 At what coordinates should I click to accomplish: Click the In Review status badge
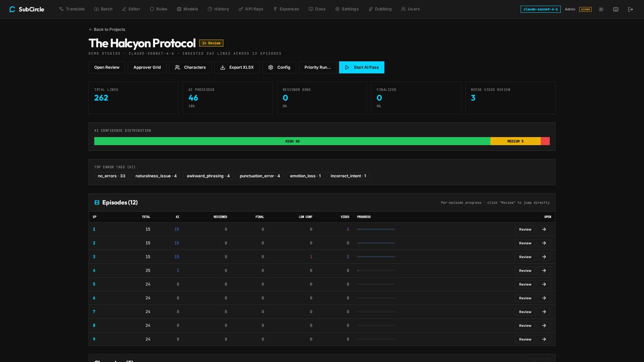tap(211, 43)
